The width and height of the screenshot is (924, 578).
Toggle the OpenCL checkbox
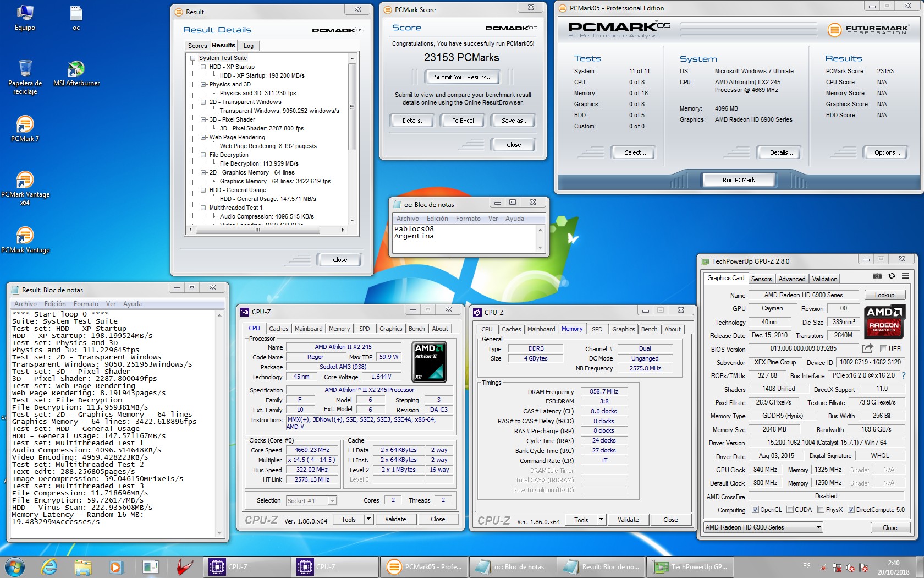[755, 510]
